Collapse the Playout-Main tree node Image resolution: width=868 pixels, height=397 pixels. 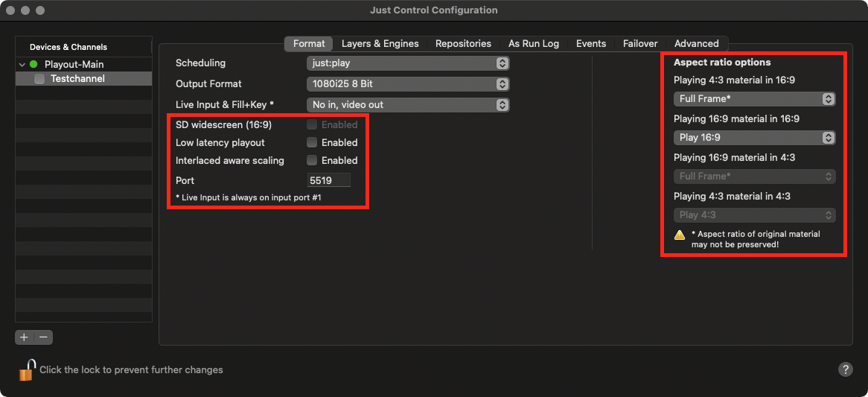tap(22, 65)
